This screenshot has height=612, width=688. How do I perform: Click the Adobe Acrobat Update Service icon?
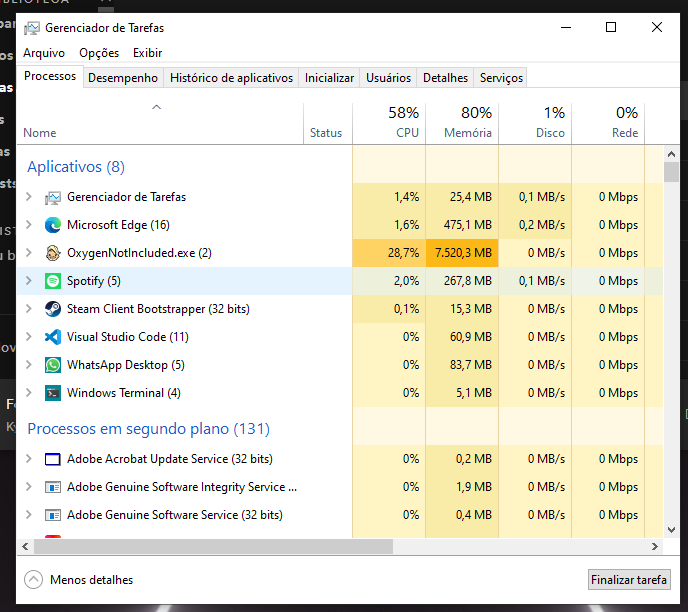coord(53,459)
